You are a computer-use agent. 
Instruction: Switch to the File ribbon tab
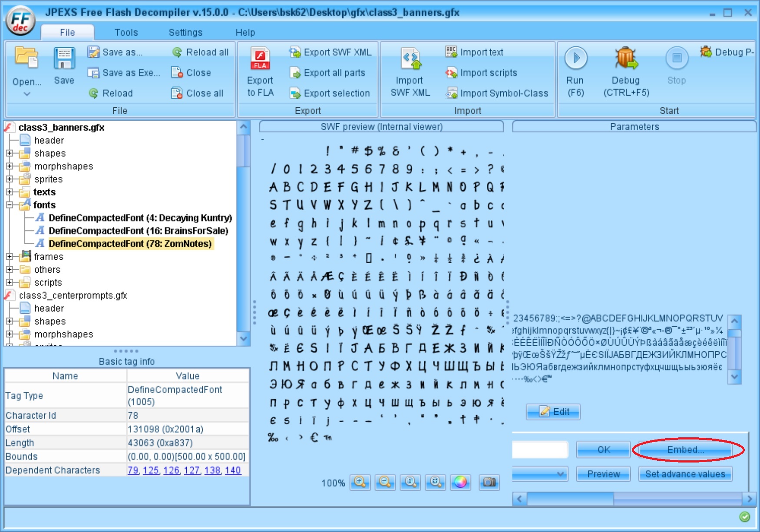pos(67,33)
